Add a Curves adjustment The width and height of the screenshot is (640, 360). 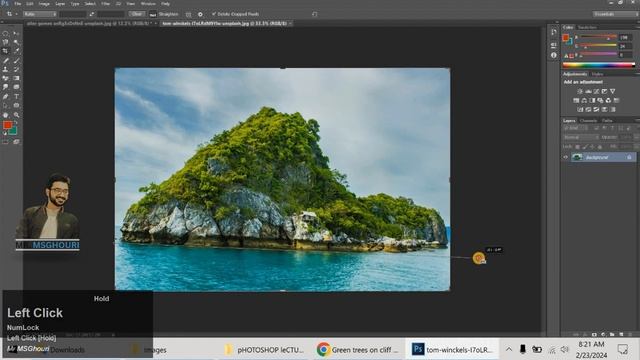596,91
